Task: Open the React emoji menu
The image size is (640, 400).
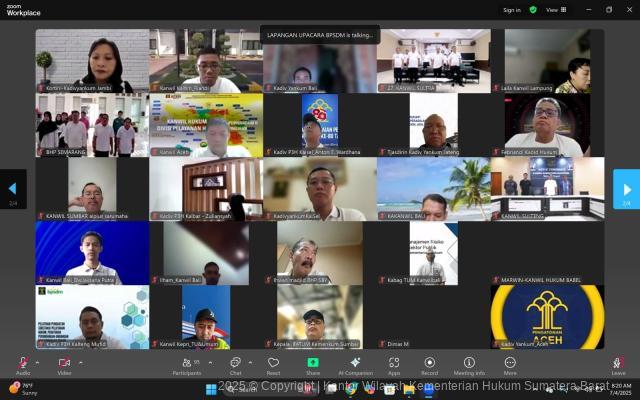Action: click(273, 363)
